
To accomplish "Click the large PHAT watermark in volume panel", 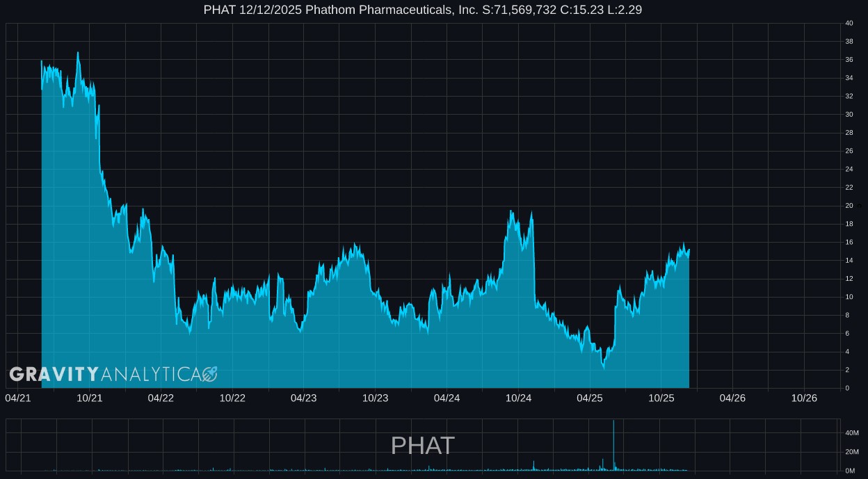I will point(423,446).
